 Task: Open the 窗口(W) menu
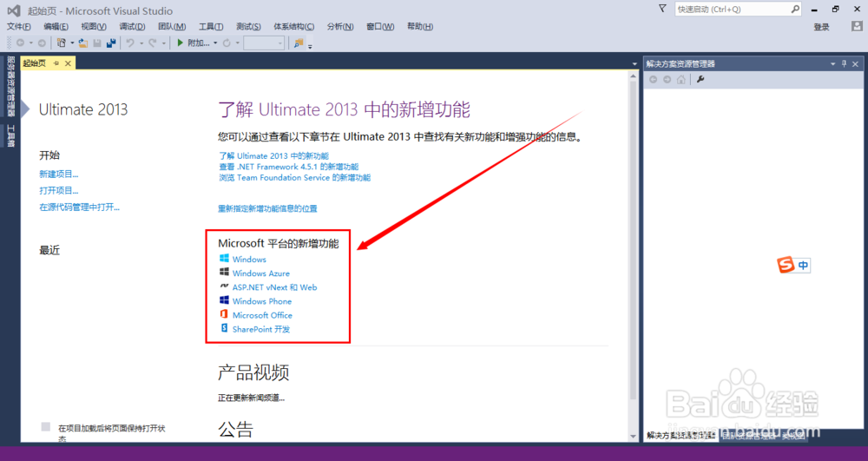[380, 27]
